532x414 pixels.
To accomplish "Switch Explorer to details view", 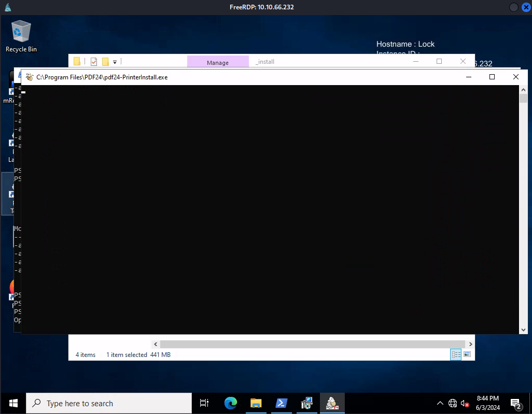I will [456, 354].
